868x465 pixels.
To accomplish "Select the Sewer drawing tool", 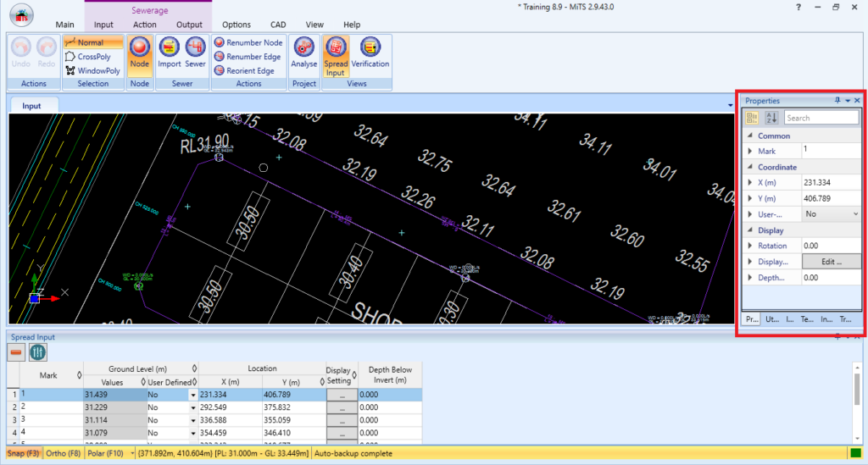I will (196, 53).
